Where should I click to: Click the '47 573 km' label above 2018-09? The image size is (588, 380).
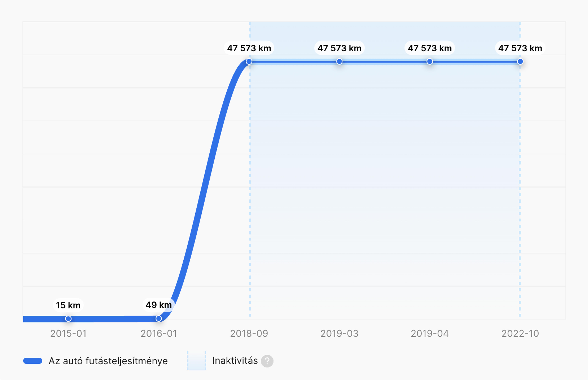(x=249, y=48)
